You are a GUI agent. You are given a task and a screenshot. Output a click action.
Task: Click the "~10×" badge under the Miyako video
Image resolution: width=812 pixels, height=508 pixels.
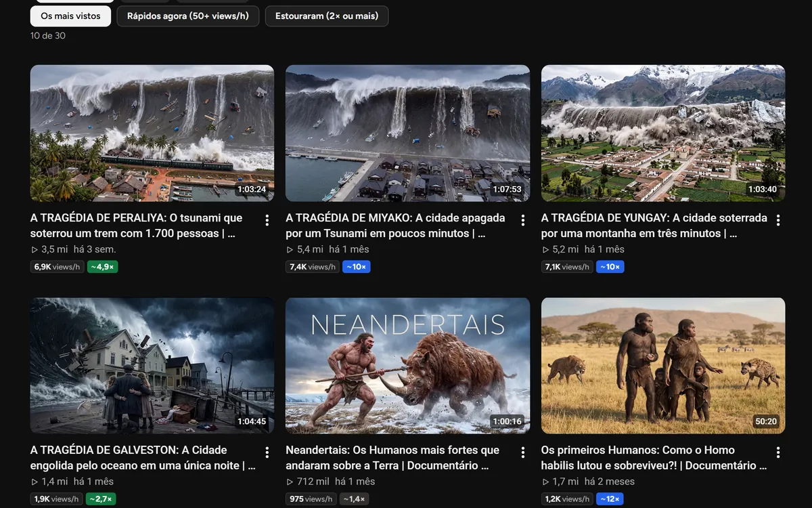click(356, 267)
